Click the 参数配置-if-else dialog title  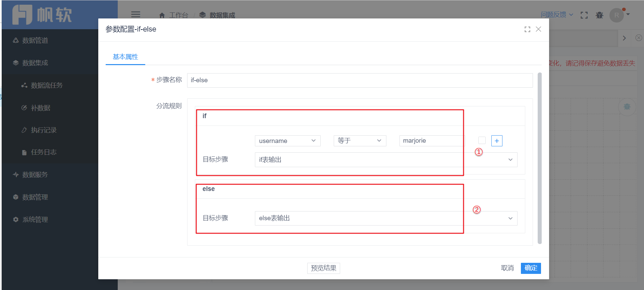(131, 29)
